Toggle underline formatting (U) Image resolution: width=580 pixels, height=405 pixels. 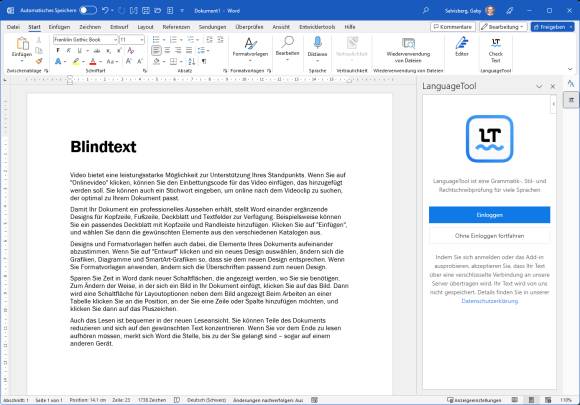point(79,50)
